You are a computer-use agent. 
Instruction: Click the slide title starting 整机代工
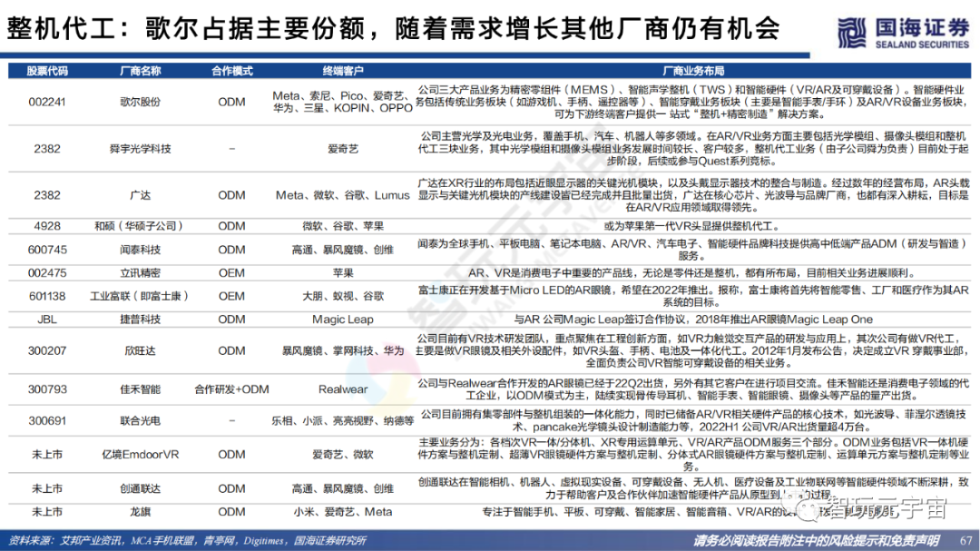tap(394, 29)
